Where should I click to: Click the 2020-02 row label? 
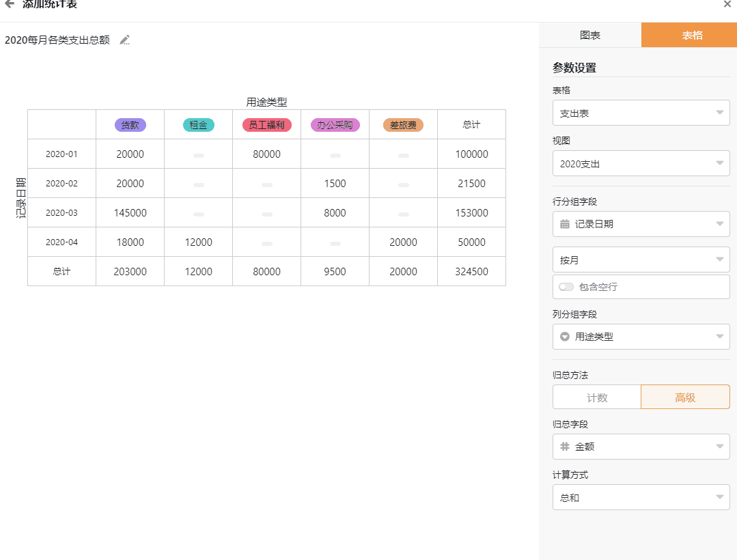point(61,184)
